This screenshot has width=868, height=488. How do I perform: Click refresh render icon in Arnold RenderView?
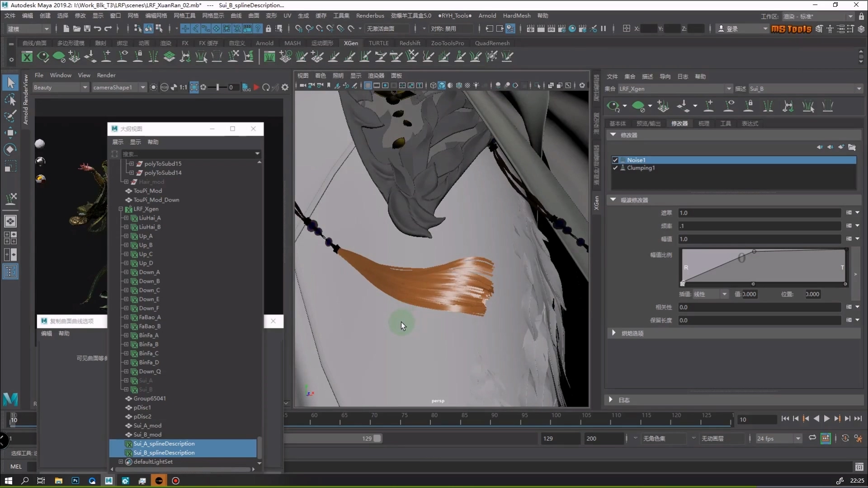coord(266,87)
